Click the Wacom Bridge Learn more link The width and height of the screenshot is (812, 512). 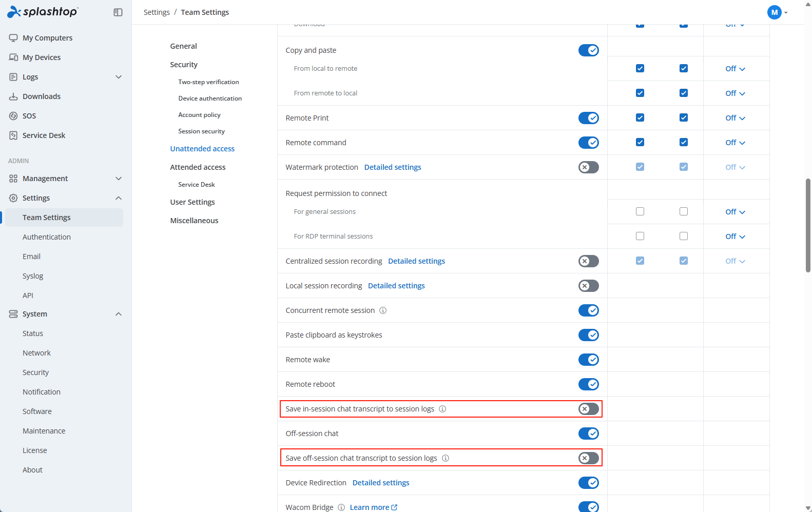373,507
